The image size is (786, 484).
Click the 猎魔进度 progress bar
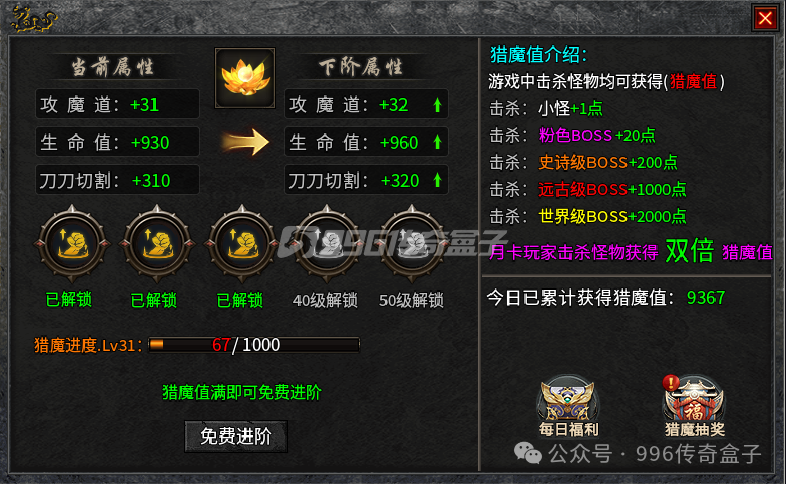point(254,345)
